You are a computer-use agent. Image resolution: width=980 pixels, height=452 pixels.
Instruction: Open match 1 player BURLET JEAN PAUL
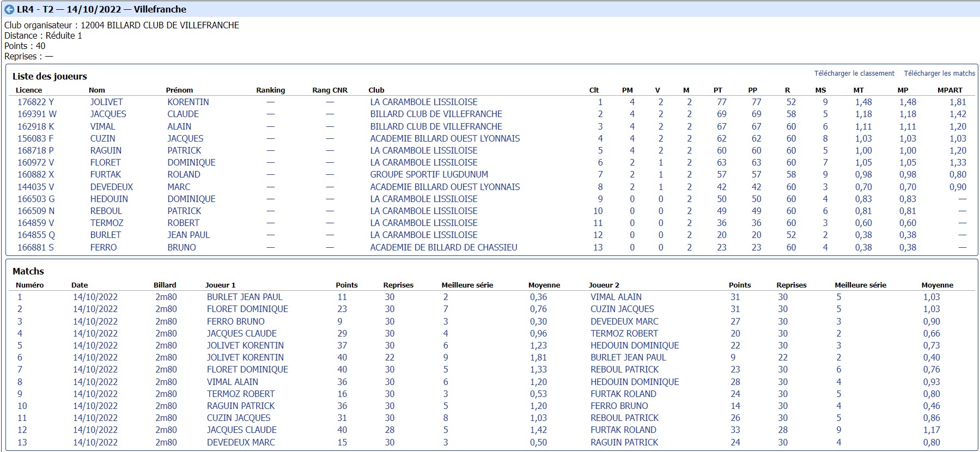tap(244, 297)
